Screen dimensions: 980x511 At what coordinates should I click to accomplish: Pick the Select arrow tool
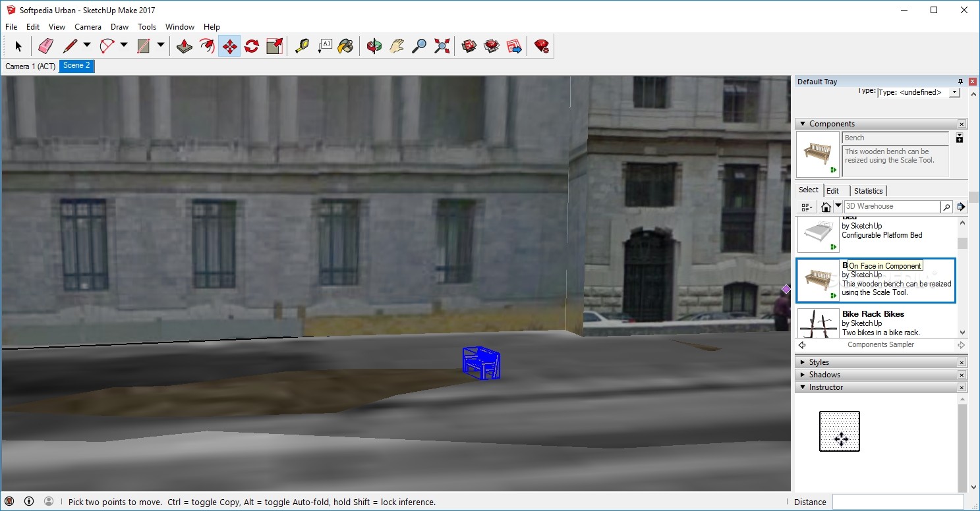tap(18, 46)
